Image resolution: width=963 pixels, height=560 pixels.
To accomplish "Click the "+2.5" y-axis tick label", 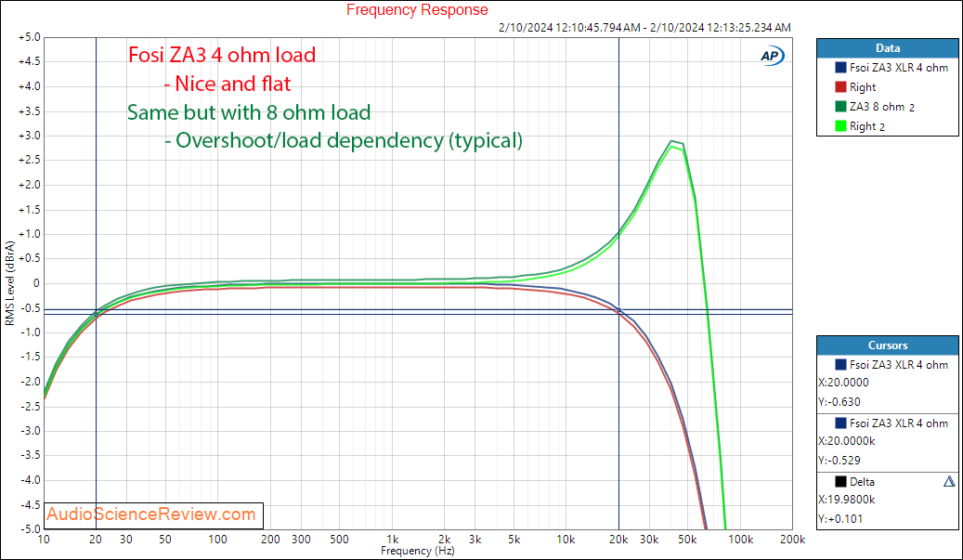I will point(30,161).
